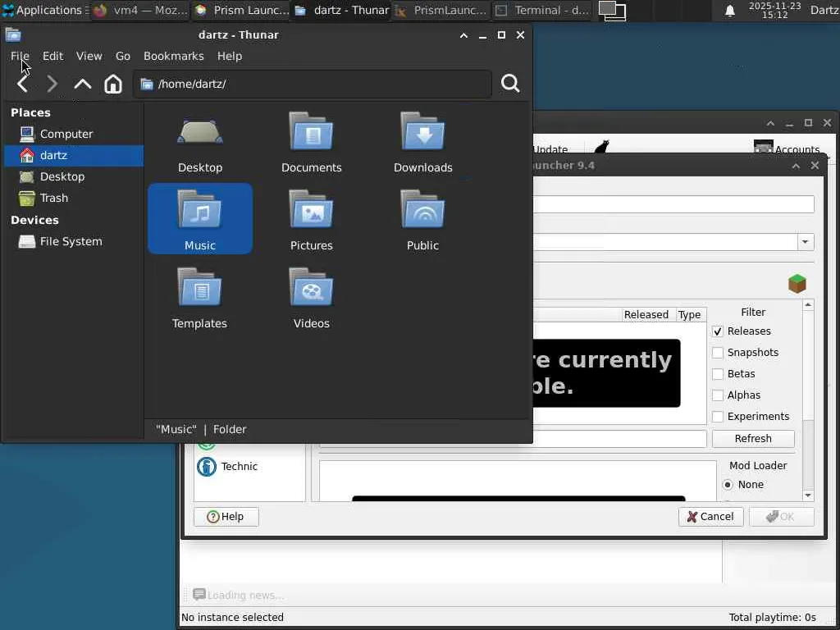840x630 pixels.
Task: Switch to Prism Launcher taskbar item
Action: (x=242, y=10)
